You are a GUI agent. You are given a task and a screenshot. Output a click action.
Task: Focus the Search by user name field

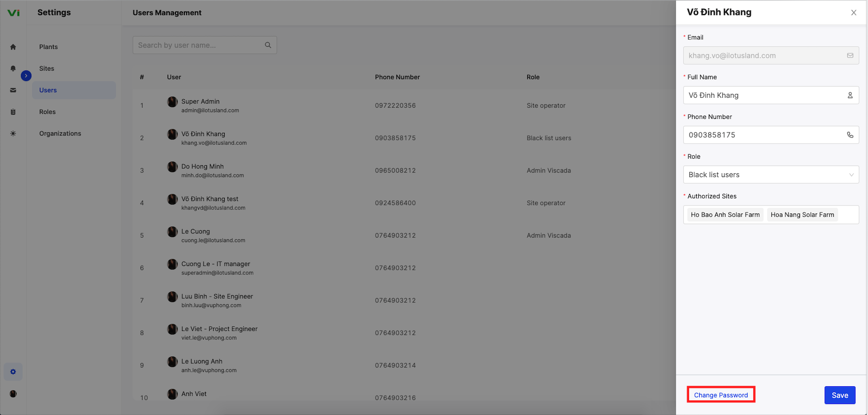pyautogui.click(x=205, y=45)
